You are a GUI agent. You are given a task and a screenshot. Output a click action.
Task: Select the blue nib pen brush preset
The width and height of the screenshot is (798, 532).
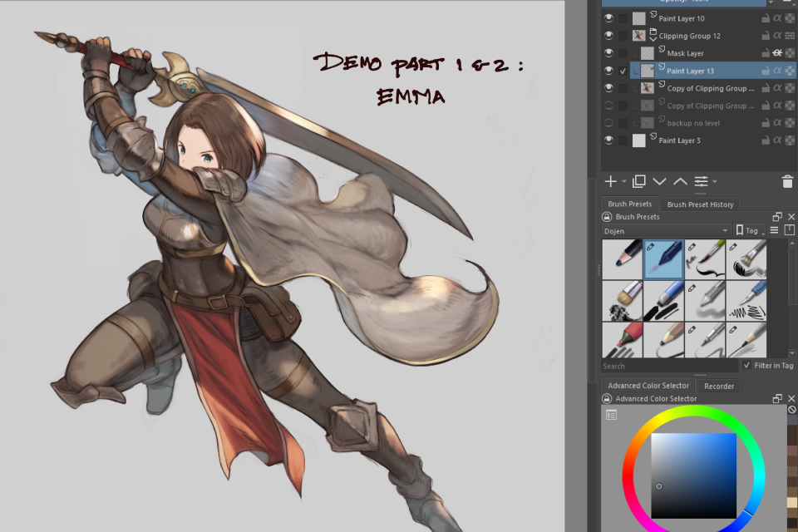tap(746, 301)
